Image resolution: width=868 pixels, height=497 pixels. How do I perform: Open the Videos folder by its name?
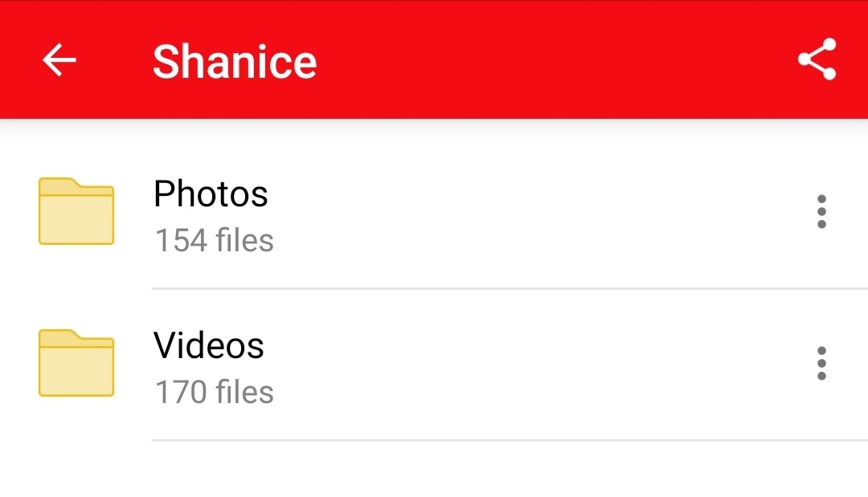pos(209,345)
